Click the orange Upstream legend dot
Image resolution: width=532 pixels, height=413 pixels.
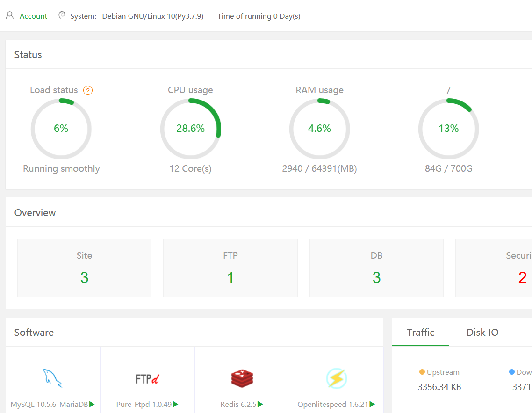pos(422,372)
